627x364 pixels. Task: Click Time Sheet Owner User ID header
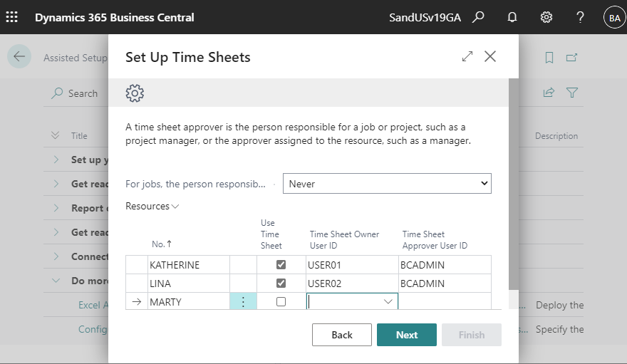(x=344, y=240)
